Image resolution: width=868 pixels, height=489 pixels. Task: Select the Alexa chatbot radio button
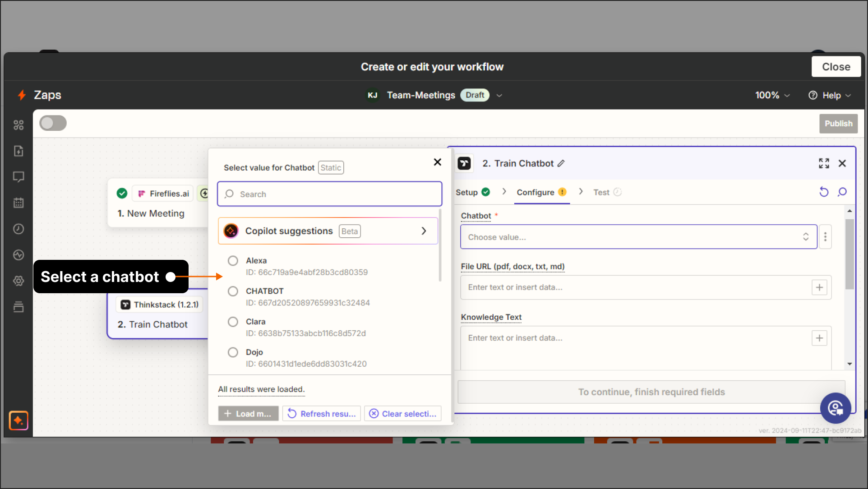coord(233,261)
